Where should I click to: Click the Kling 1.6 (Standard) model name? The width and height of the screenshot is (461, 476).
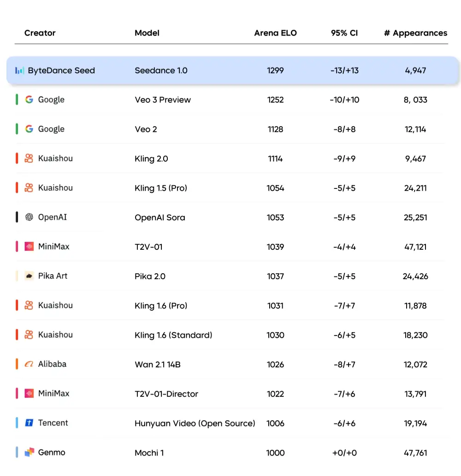point(173,335)
